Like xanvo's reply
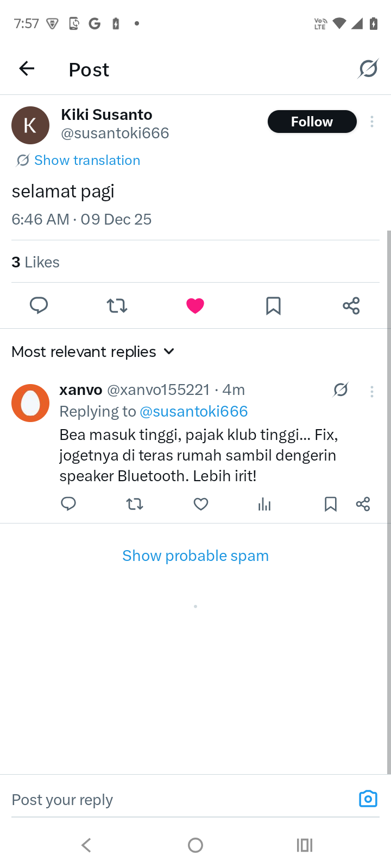Image resolution: width=391 pixels, height=868 pixels. (x=201, y=505)
